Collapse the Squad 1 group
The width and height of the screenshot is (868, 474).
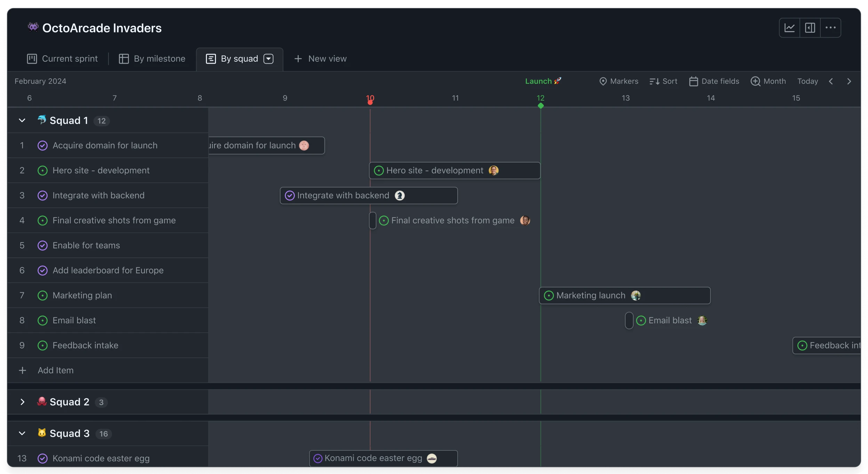pos(22,120)
